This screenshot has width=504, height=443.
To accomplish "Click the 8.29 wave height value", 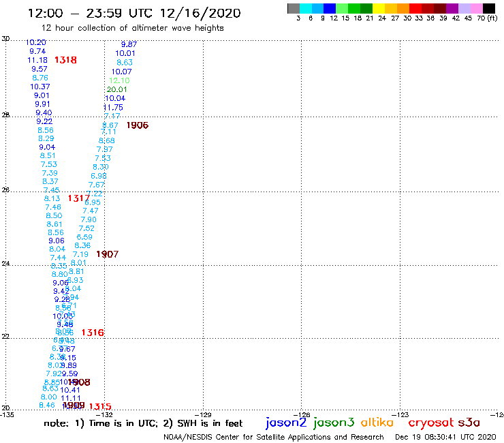I will [46, 138].
